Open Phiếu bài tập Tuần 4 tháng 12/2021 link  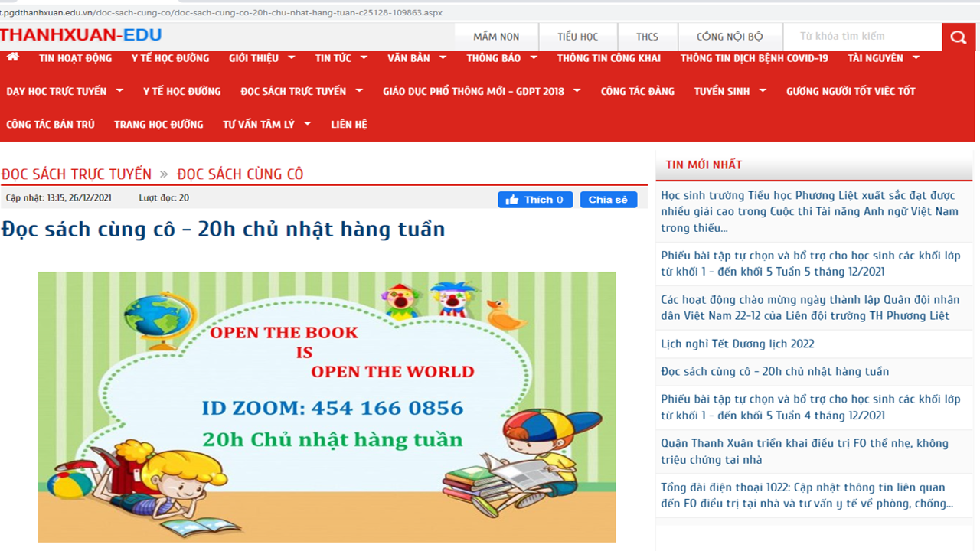[811, 407]
